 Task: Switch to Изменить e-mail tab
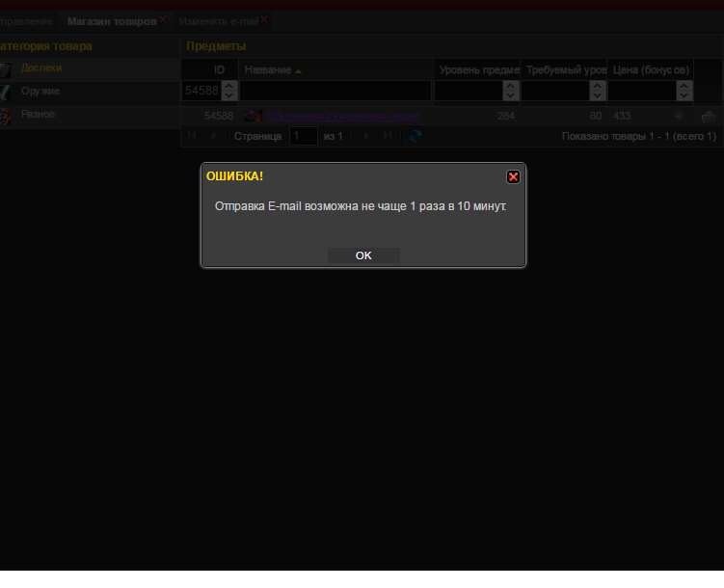218,20
